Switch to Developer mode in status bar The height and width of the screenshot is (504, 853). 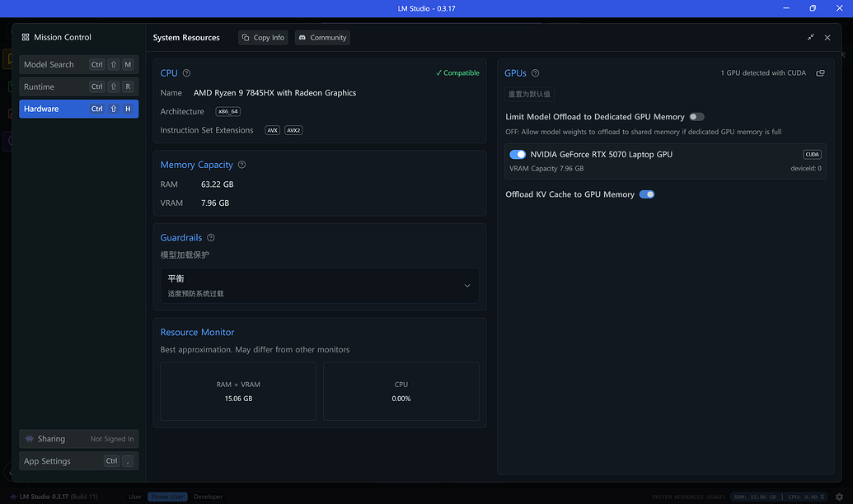coord(209,497)
